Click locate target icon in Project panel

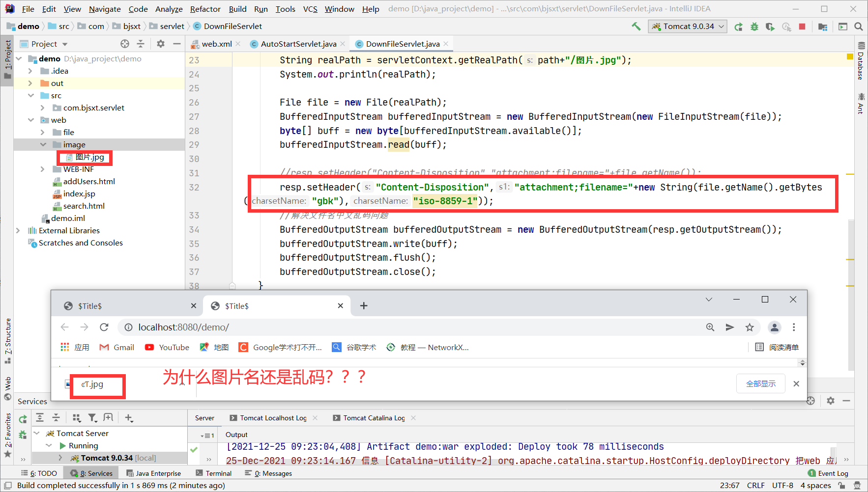point(125,44)
